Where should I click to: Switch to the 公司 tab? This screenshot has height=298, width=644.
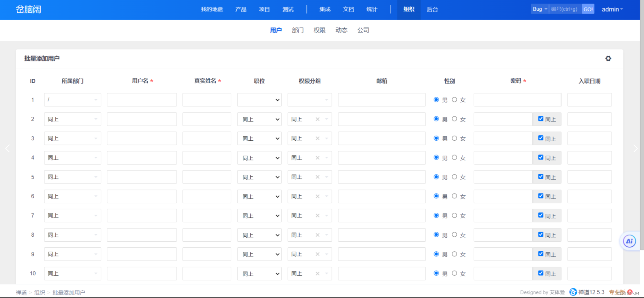click(x=363, y=30)
